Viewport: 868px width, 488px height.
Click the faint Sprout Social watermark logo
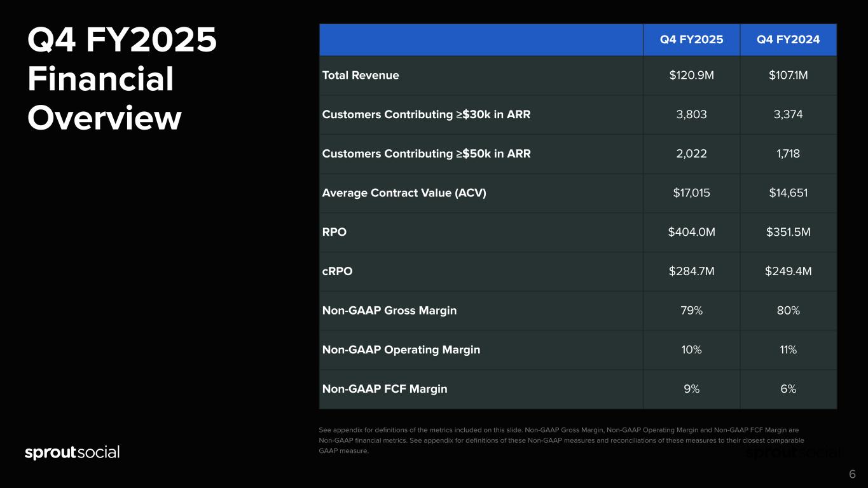point(793,453)
